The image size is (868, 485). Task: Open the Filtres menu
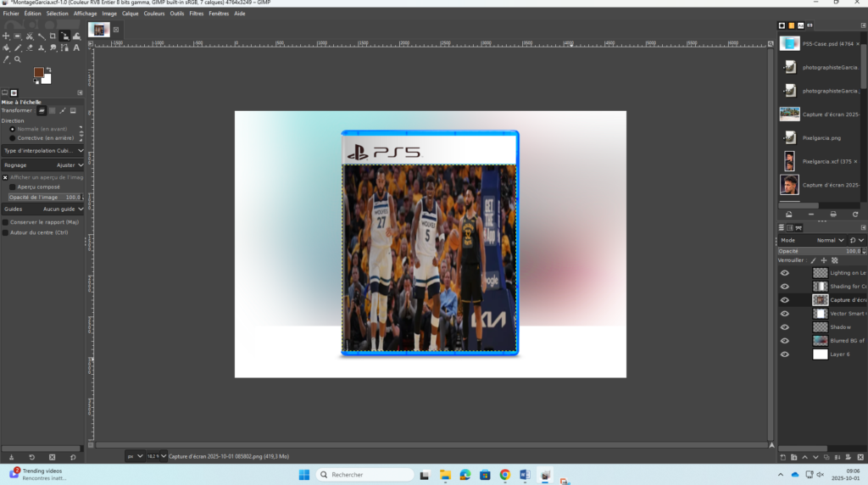click(196, 14)
